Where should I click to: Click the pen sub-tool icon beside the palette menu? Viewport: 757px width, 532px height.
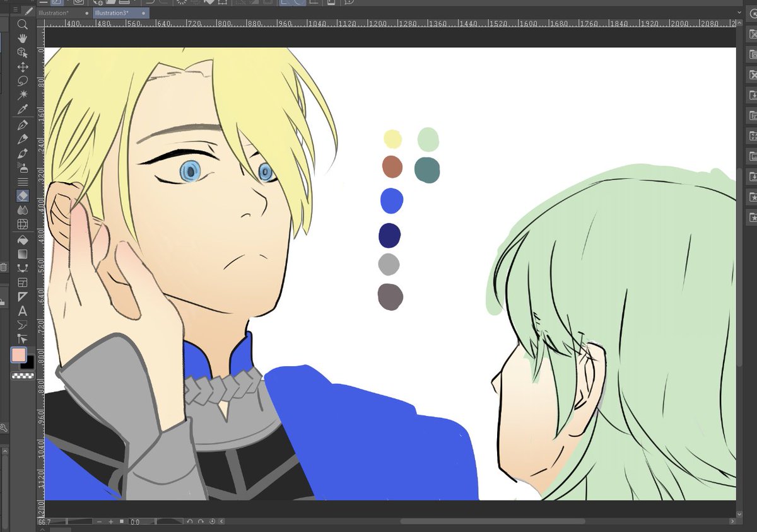[29, 10]
